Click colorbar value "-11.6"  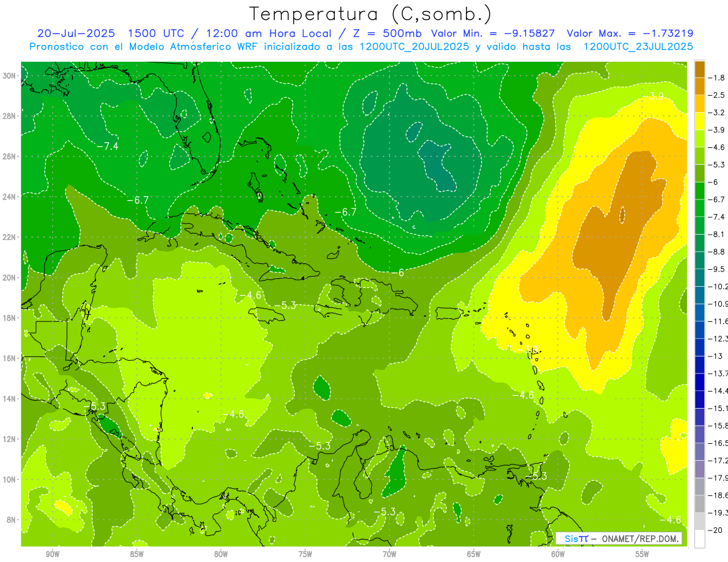[718, 321]
